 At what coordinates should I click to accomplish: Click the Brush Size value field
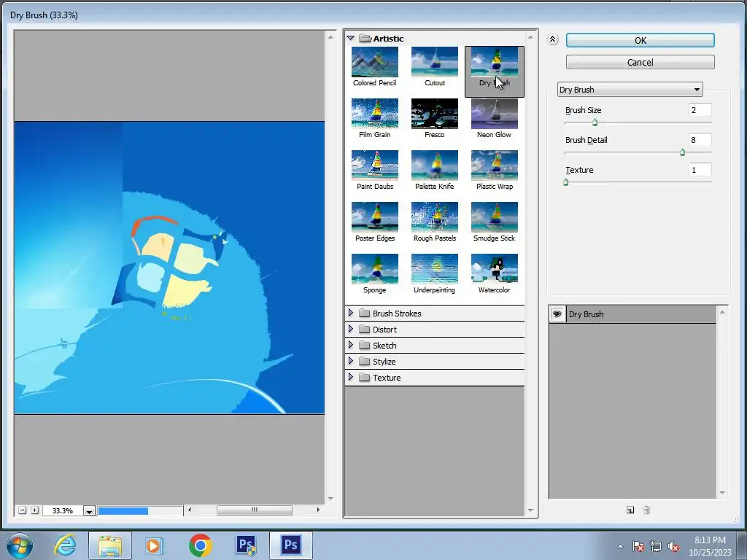700,110
